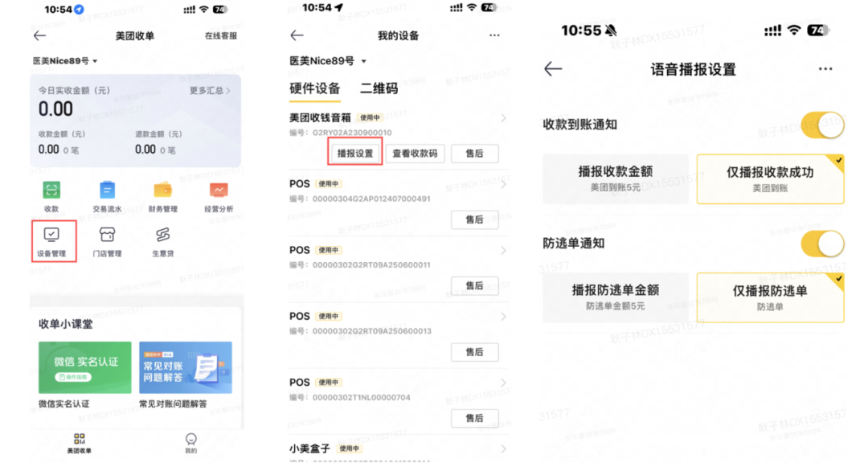The image size is (868, 463).
Task: Tap location arrow beside 10:54 on 我的设备
Action: [339, 8]
